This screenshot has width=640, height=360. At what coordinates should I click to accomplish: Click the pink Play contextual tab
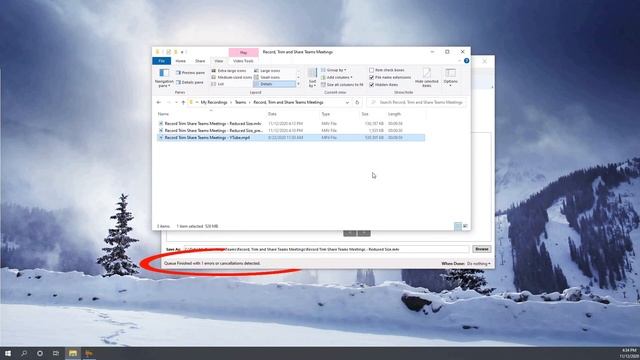point(244,52)
